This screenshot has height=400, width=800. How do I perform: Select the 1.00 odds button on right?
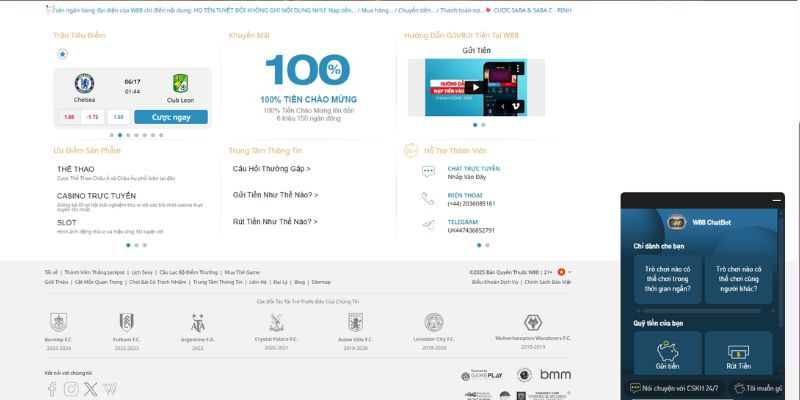click(x=118, y=117)
